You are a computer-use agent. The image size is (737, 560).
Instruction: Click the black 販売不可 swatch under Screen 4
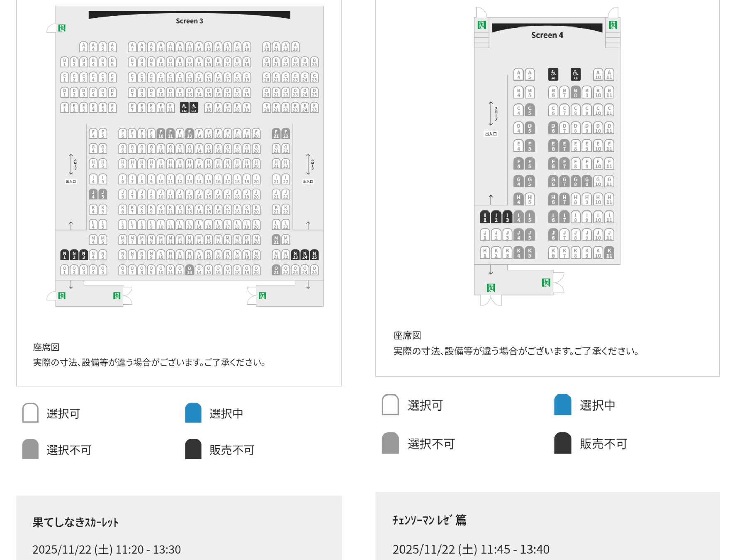(x=562, y=443)
